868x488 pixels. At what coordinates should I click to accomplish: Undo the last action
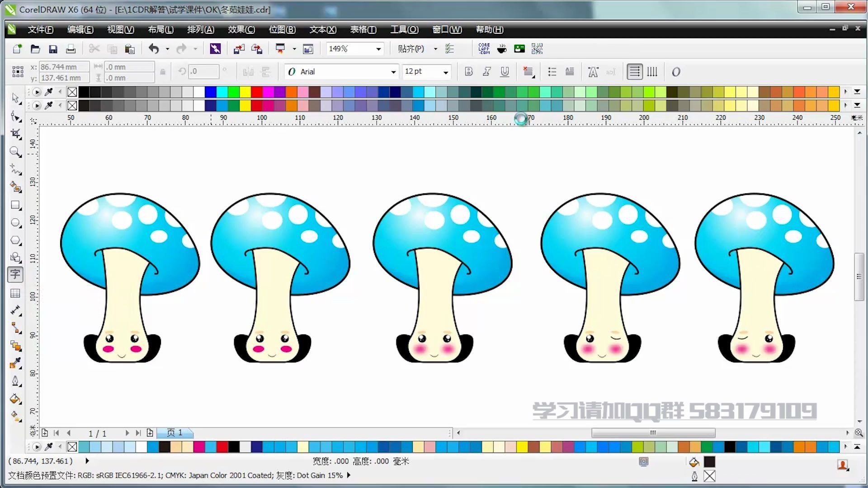154,48
